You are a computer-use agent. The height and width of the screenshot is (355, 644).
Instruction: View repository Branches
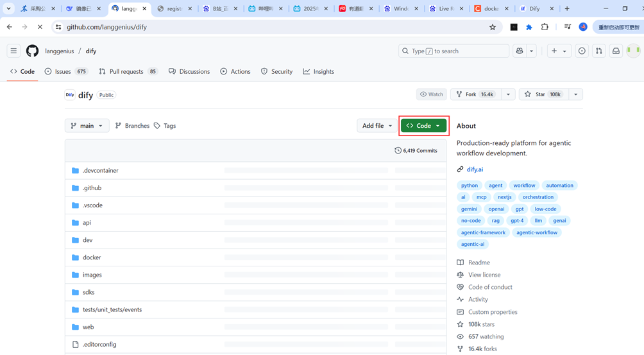tap(132, 126)
